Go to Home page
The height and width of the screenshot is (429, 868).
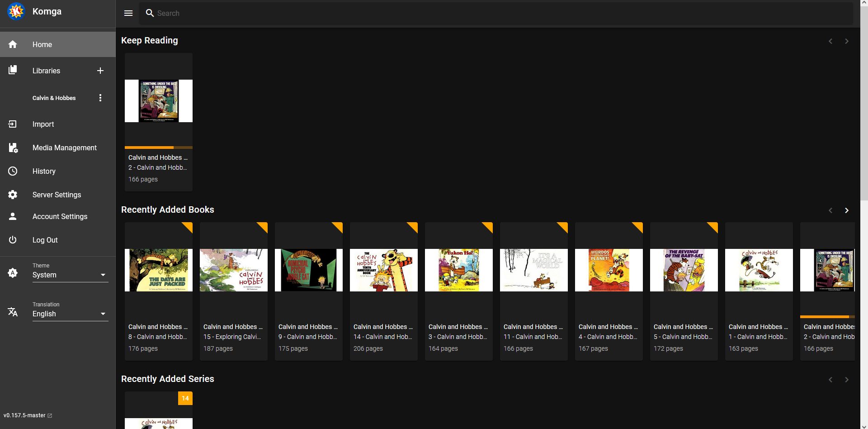tap(58, 44)
